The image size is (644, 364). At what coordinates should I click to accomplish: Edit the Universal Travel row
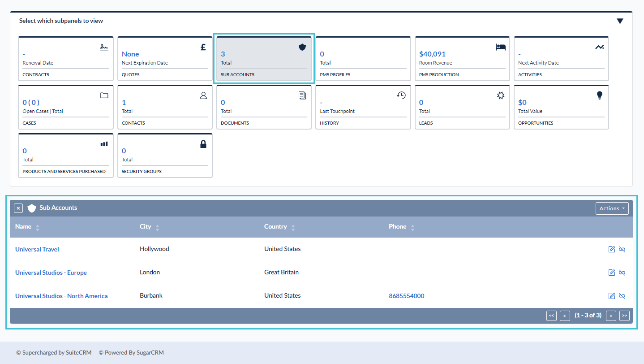[x=612, y=249]
